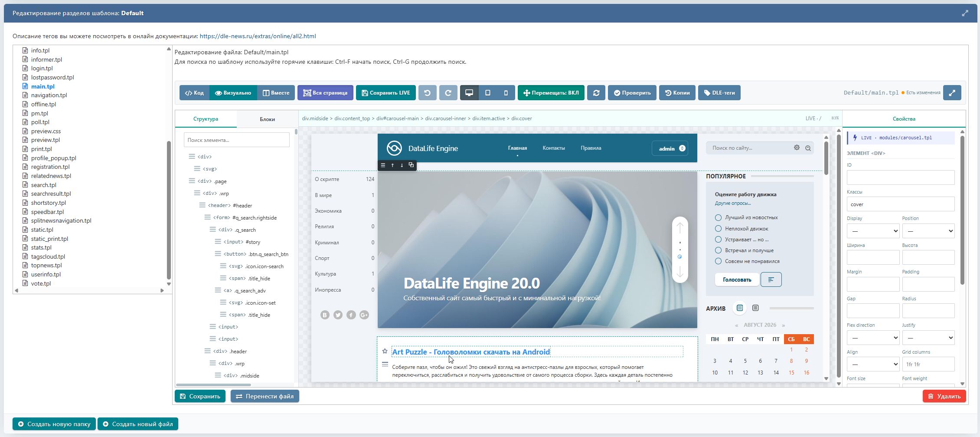Click the 'Сохранить LIVE' button
The width and height of the screenshot is (980, 437).
pyautogui.click(x=386, y=93)
